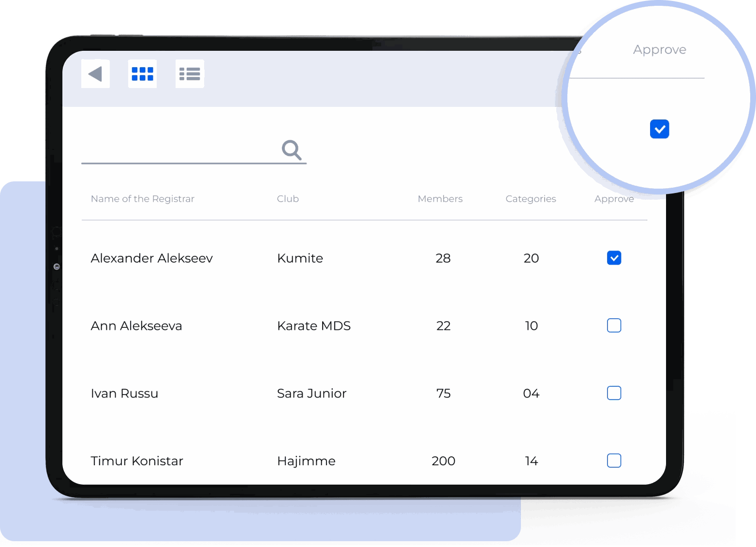Select the Ann Alekseeva name
The width and height of the screenshot is (756, 547).
[x=136, y=326]
